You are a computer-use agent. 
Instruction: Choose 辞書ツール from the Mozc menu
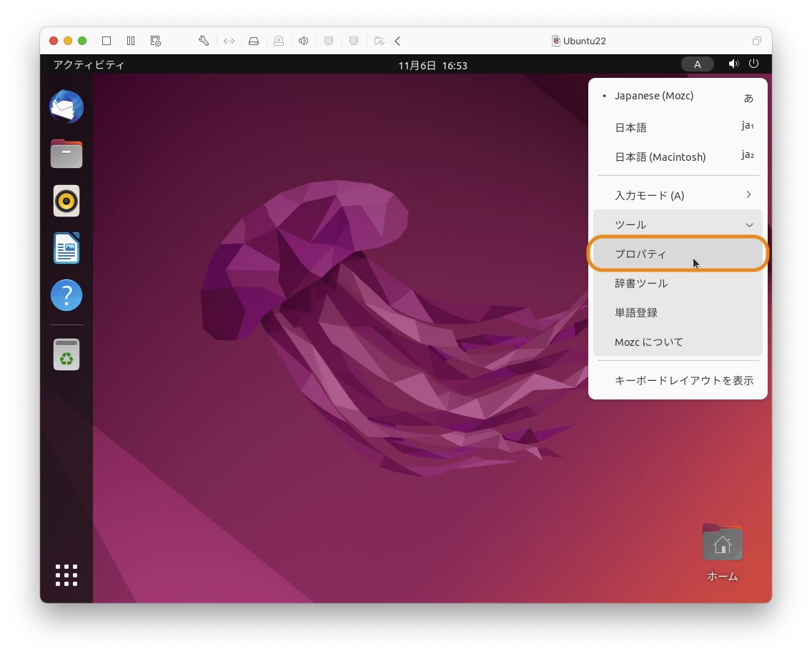[x=641, y=283]
